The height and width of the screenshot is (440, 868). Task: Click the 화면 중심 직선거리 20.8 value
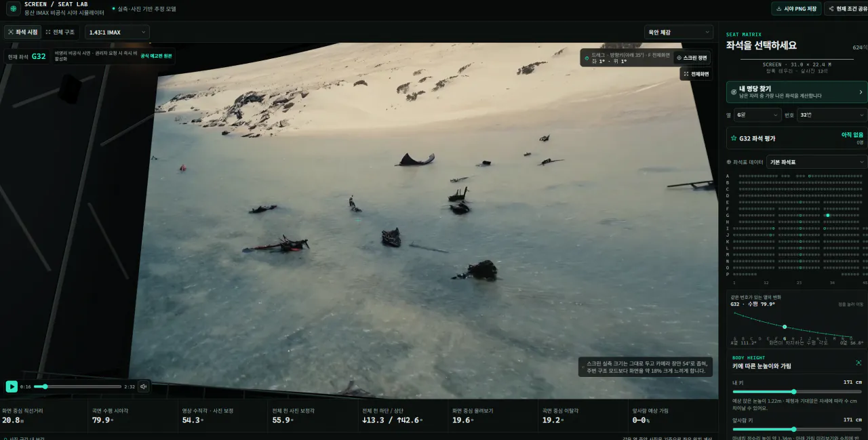[12, 420]
